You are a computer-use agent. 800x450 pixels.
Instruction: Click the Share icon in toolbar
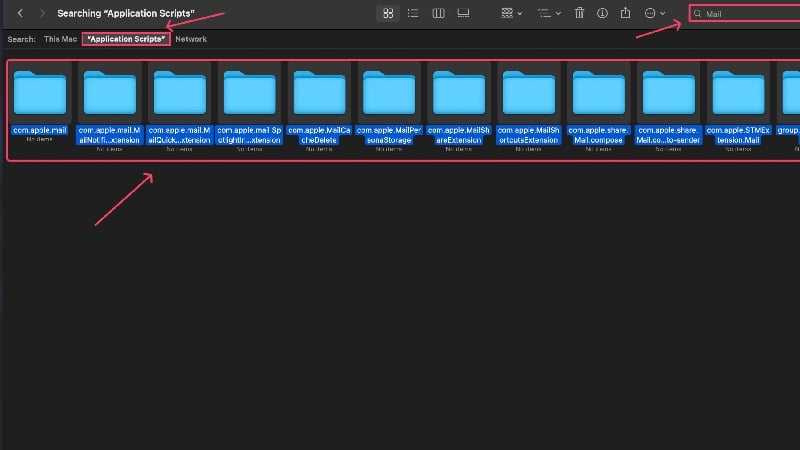625,13
